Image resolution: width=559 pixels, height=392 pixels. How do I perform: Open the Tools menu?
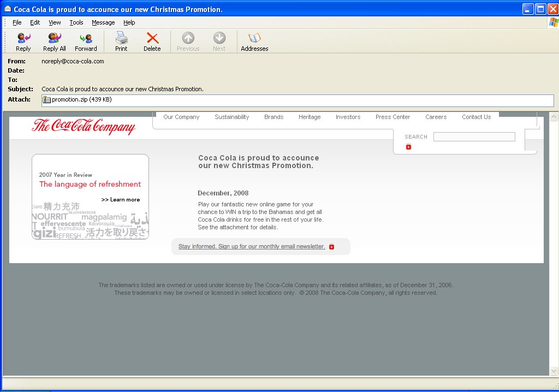pyautogui.click(x=76, y=22)
